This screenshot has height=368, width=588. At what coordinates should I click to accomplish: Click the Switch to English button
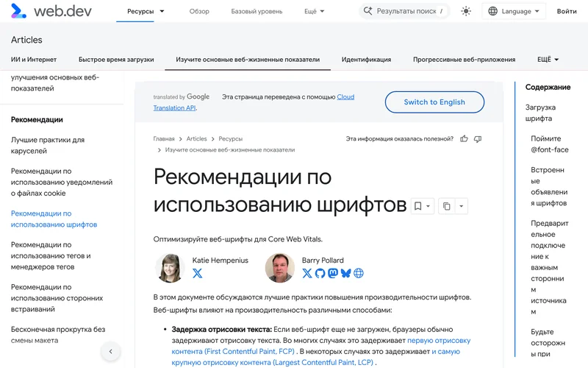click(x=434, y=102)
